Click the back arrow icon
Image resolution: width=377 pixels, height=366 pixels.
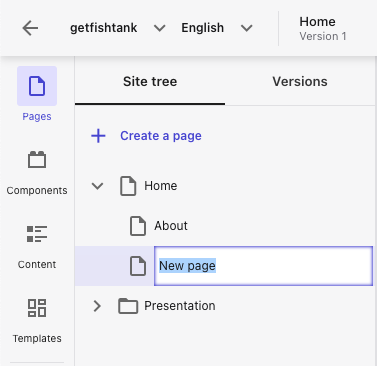pyautogui.click(x=30, y=28)
